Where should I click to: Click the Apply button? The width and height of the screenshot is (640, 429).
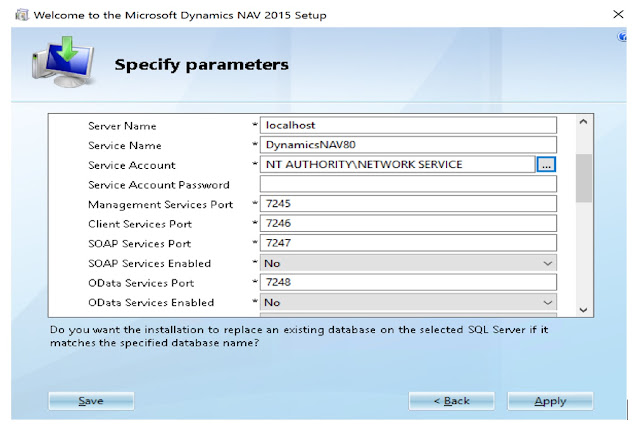click(x=550, y=401)
